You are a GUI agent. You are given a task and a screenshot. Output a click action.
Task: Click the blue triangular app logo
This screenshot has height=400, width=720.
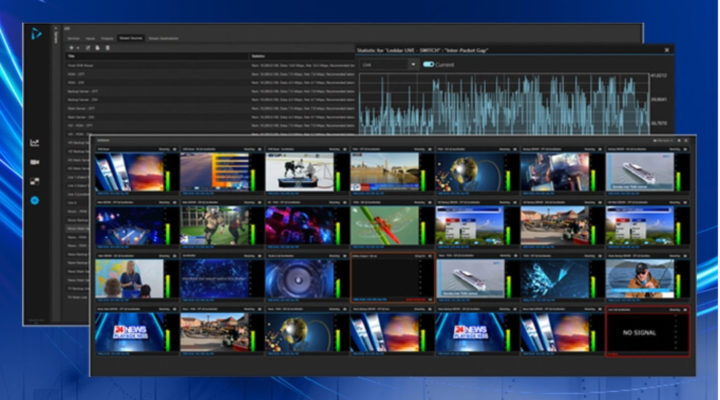pyautogui.click(x=36, y=34)
